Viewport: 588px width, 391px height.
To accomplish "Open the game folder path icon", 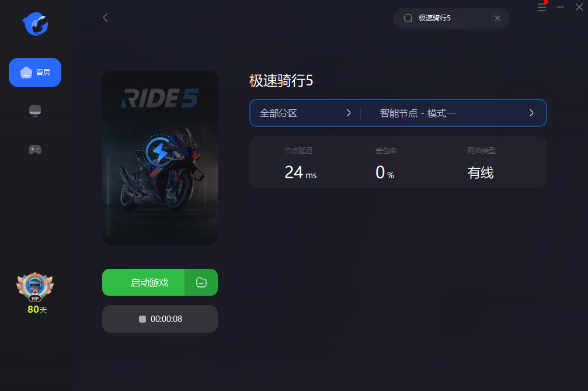I will 201,282.
